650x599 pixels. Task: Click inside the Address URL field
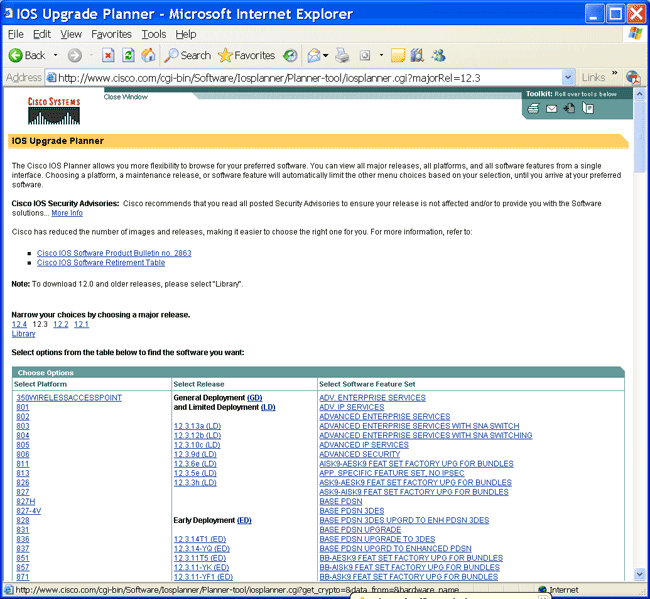coord(309,78)
